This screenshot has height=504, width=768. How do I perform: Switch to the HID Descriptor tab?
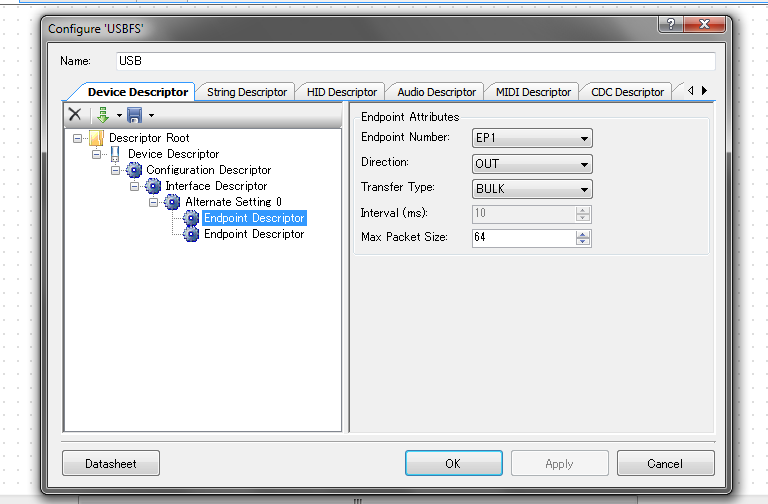tap(342, 92)
